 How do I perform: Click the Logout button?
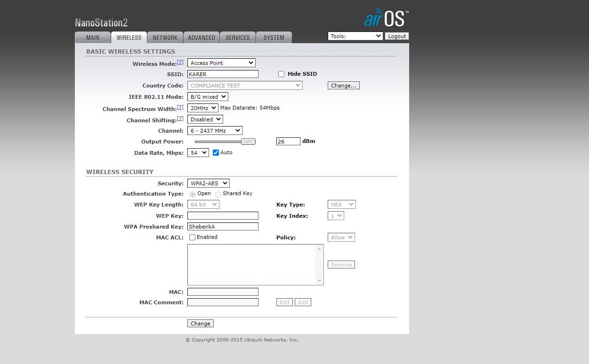397,36
